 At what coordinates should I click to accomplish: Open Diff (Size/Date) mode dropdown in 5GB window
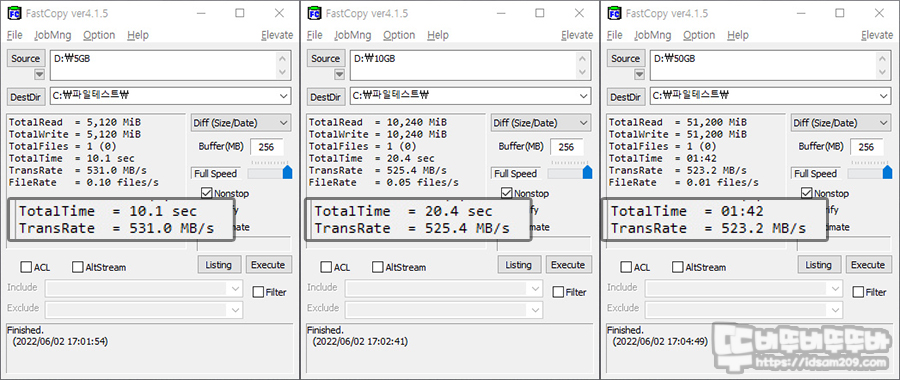pyautogui.click(x=241, y=123)
